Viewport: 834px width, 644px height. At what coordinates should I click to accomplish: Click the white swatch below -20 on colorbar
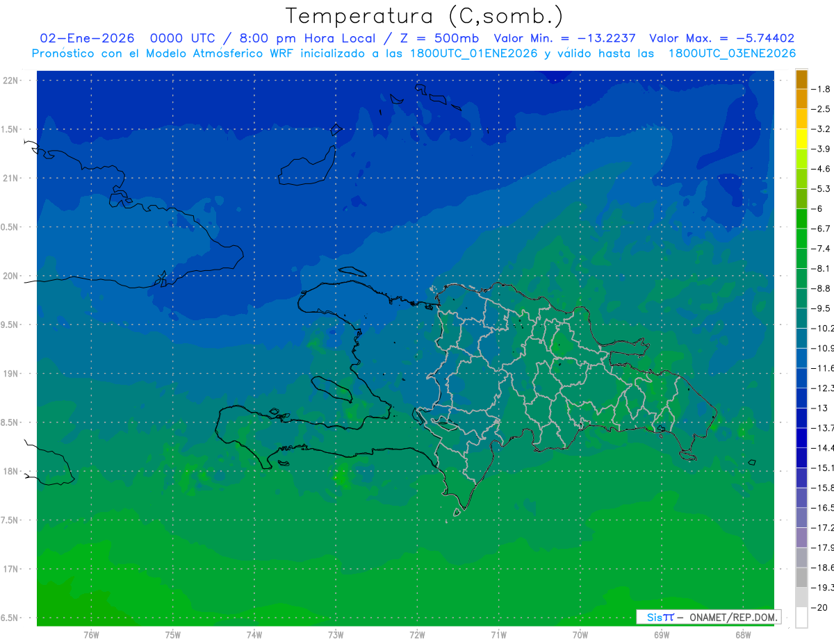tap(801, 618)
